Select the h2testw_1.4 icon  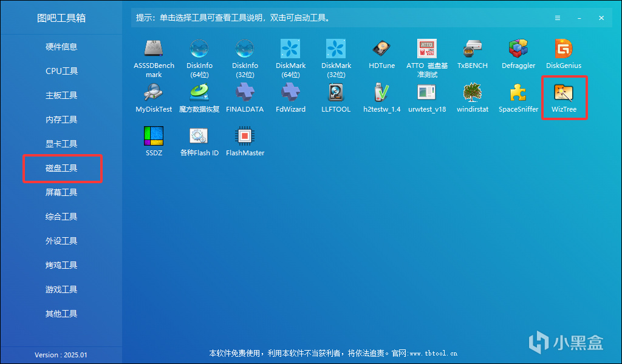tap(381, 93)
